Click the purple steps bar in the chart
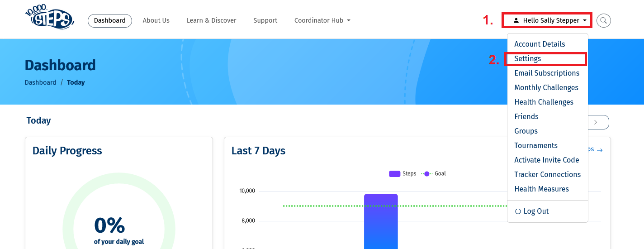The width and height of the screenshot is (644, 249). [381, 221]
